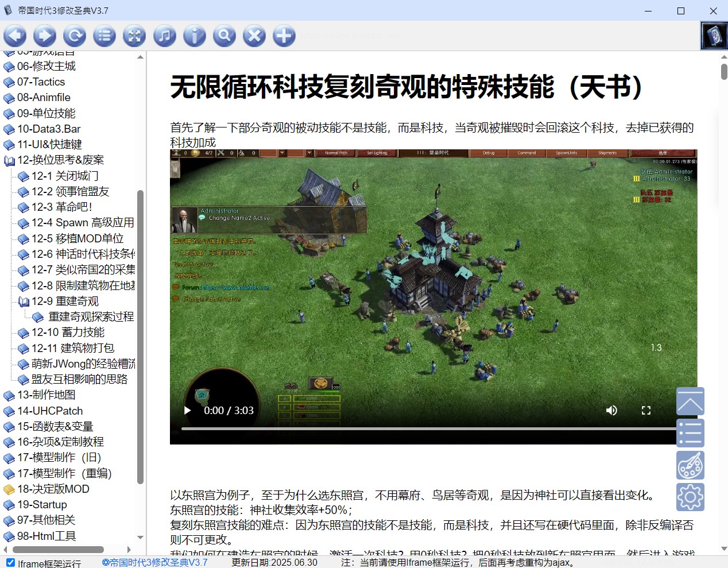Open the floating page outline list button

(x=690, y=433)
